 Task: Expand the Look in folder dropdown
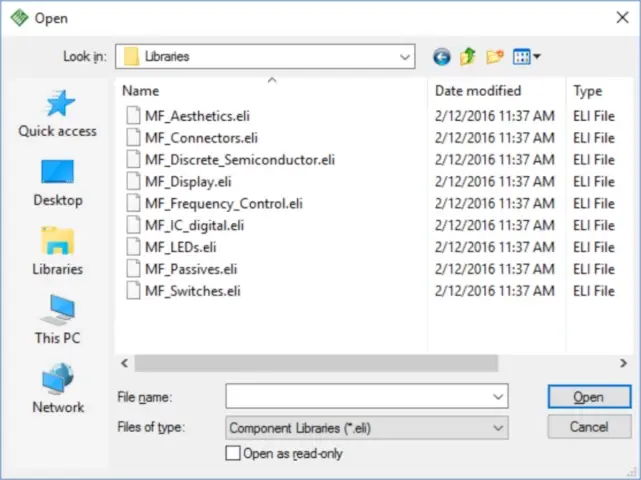(405, 57)
